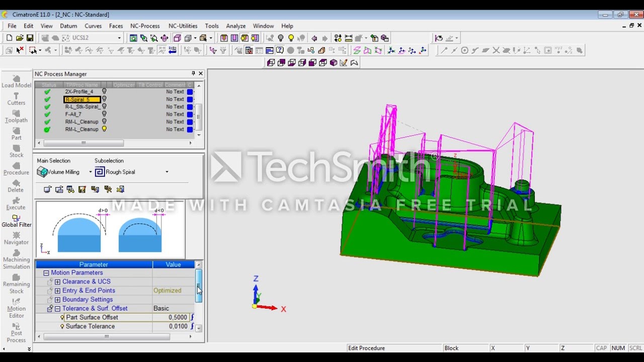This screenshot has height=362, width=644.
Task: Toggle lightbulb for 2X-Profile_4 procedure
Action: click(104, 92)
